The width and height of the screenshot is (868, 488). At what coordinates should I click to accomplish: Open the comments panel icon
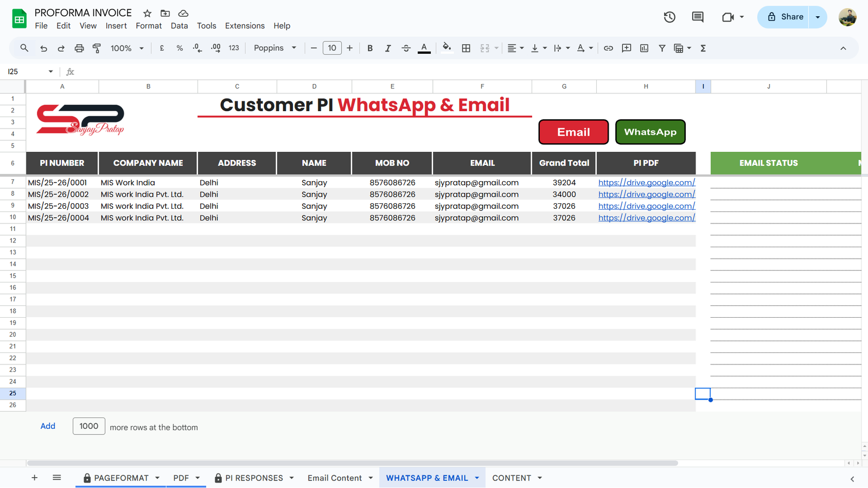coord(698,17)
